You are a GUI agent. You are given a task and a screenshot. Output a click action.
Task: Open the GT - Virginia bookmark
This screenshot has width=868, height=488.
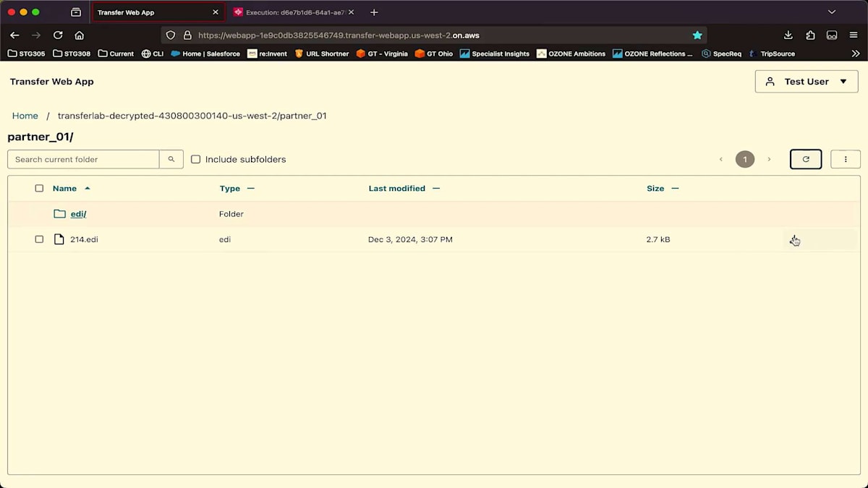(382, 53)
